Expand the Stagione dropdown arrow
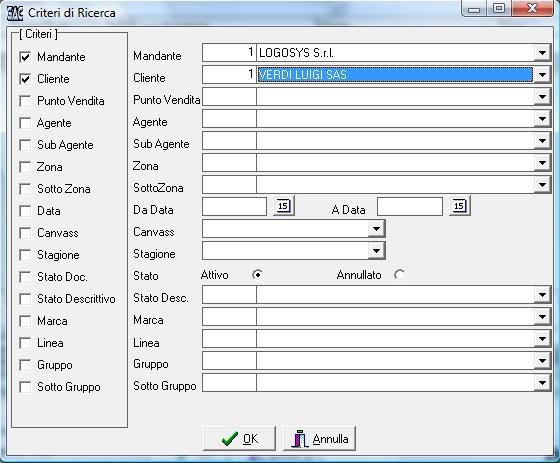 376,251
